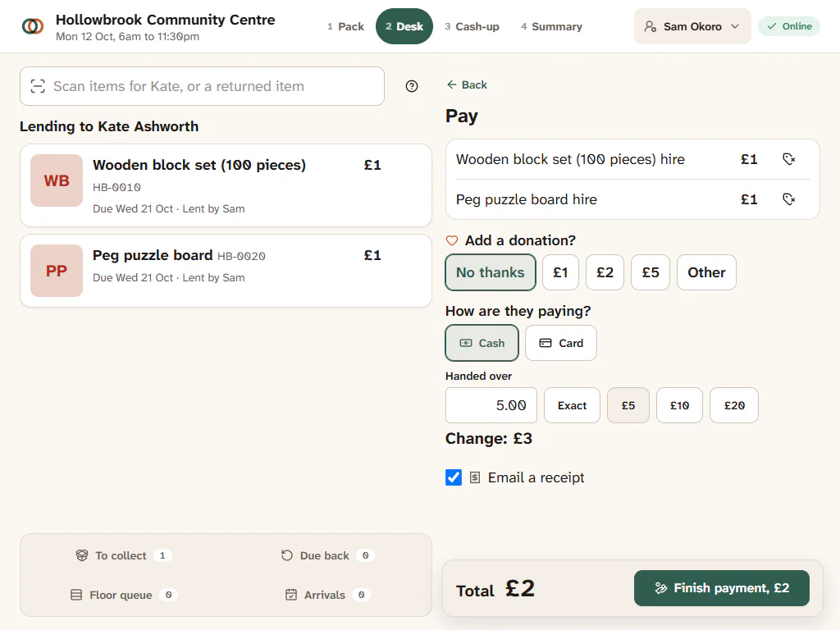This screenshot has width=840, height=630.
Task: Click the receipt icon next to Email a receipt
Action: [x=475, y=477]
